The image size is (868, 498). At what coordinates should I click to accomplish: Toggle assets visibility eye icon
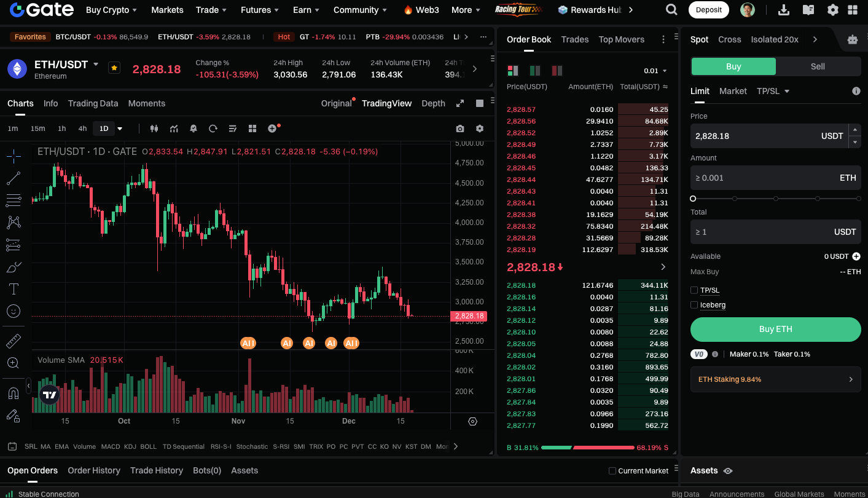click(728, 471)
